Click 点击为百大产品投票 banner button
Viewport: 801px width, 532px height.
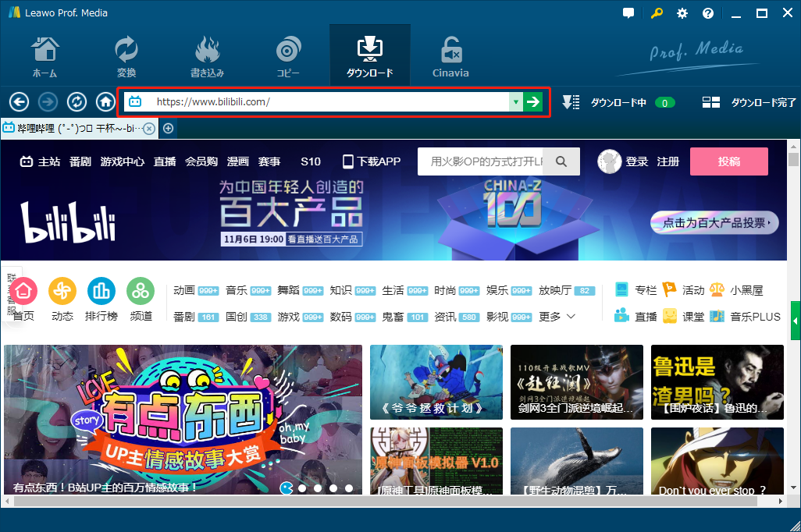(714, 223)
